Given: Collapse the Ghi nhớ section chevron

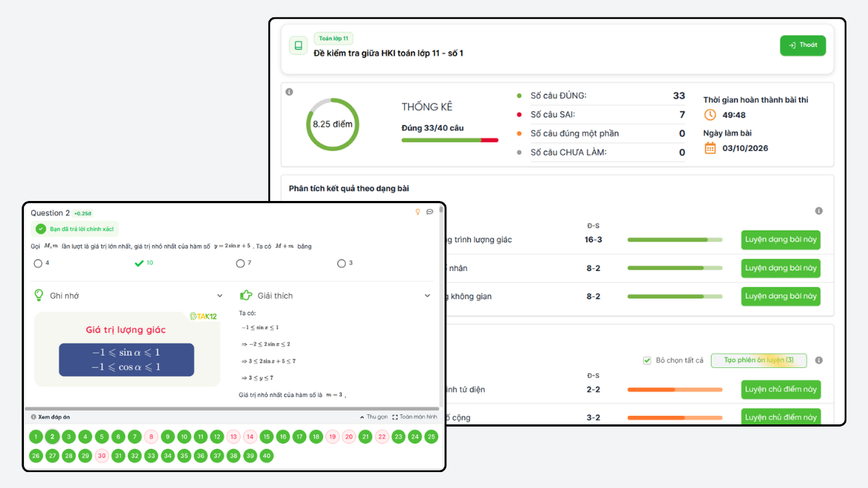Looking at the screenshot, I should [x=220, y=296].
